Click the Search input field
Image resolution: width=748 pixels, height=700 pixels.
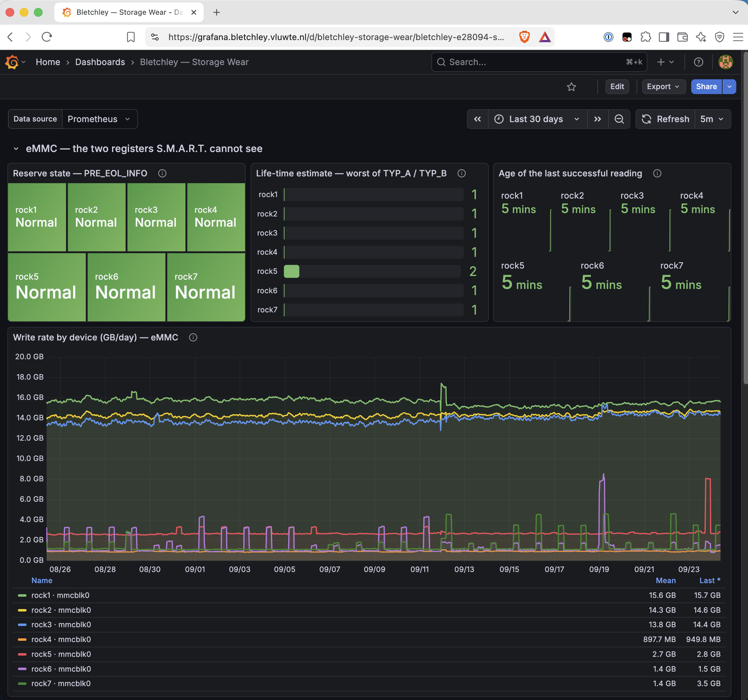(x=539, y=62)
